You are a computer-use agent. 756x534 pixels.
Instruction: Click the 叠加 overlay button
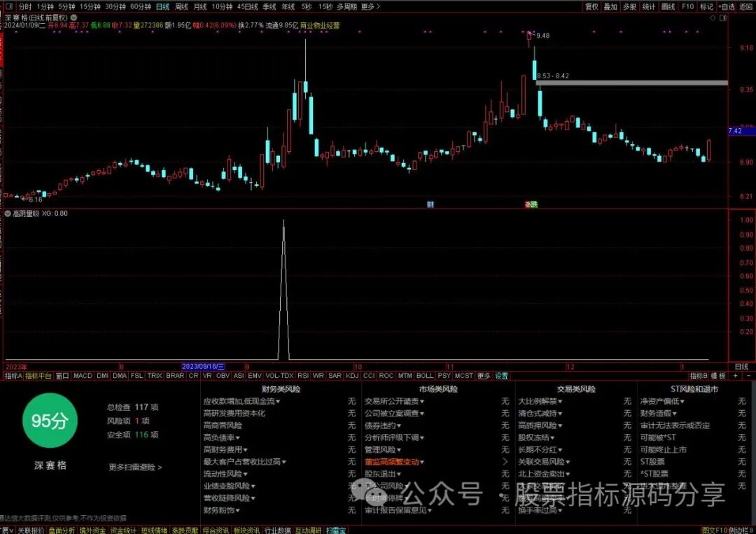point(610,7)
